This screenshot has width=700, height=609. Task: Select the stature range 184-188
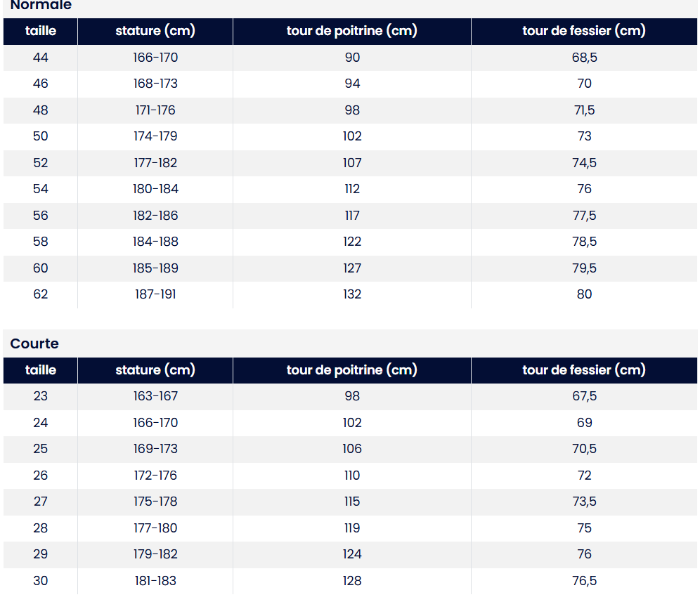pyautogui.click(x=155, y=242)
